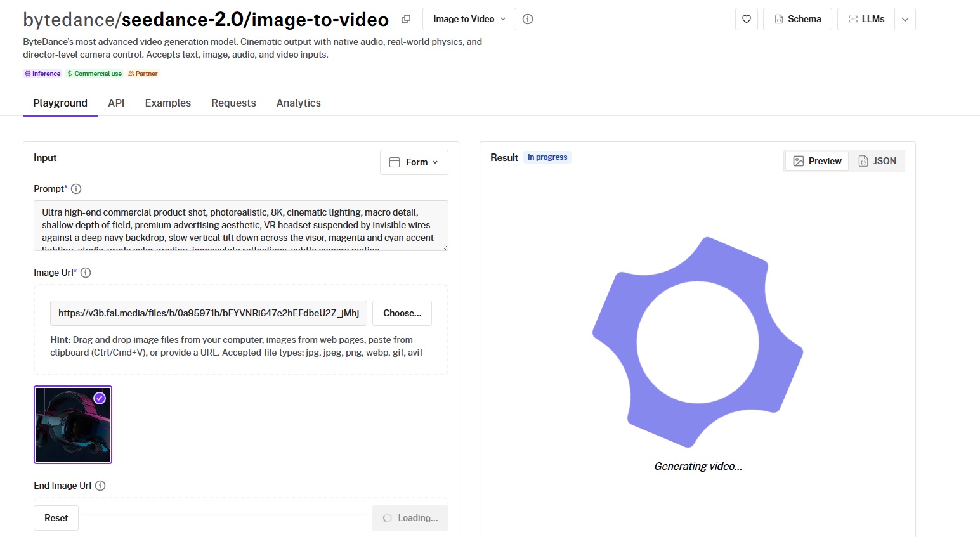Switch result view to Preview
This screenshot has height=537, width=980.
click(x=817, y=161)
